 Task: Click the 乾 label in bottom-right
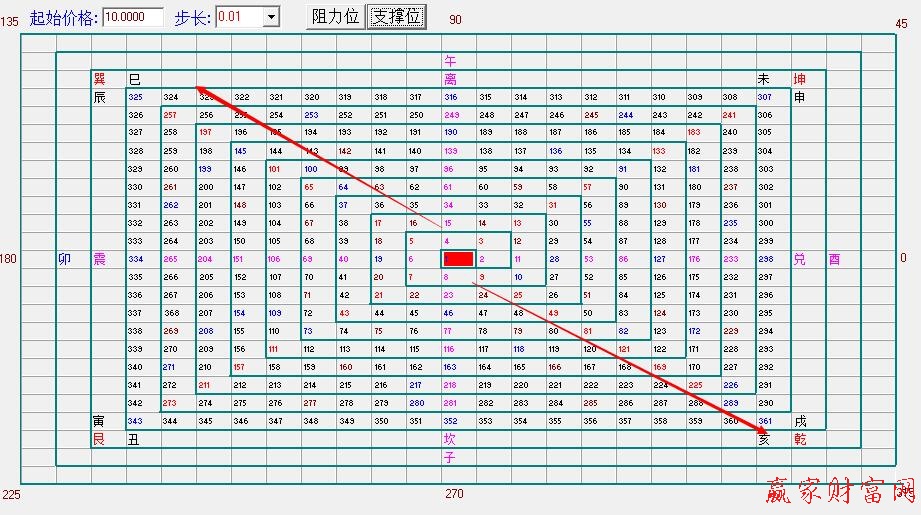point(800,439)
